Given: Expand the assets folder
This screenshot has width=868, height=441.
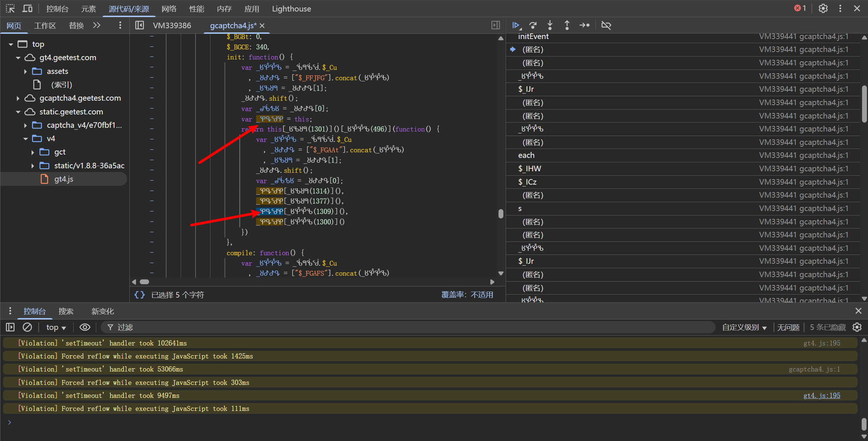Looking at the screenshot, I should (25, 71).
